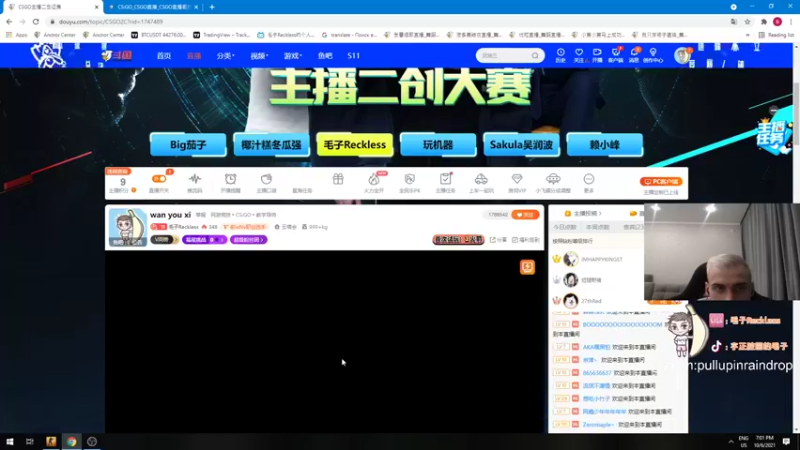Image resolution: width=800 pixels, height=450 pixels.
Task: Click the 865636637 chat username
Action: point(597,373)
